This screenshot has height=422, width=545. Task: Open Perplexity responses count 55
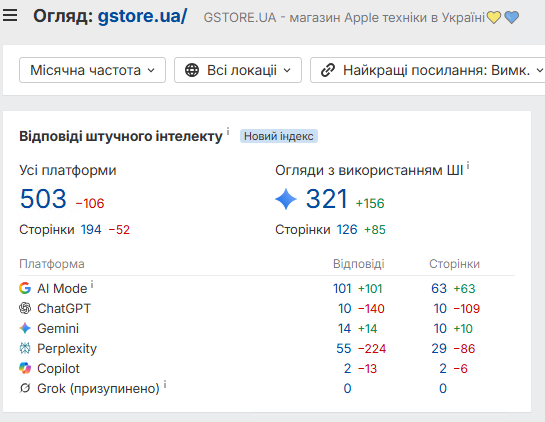coord(344,349)
